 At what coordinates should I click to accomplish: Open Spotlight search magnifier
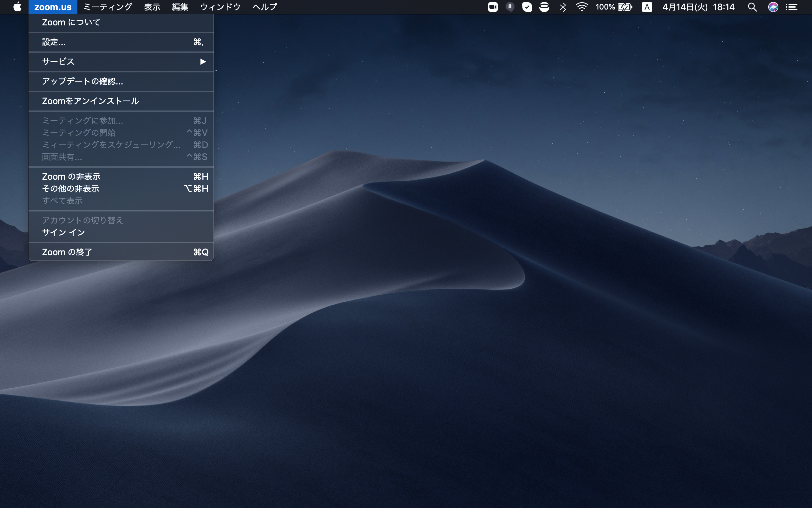click(x=752, y=7)
